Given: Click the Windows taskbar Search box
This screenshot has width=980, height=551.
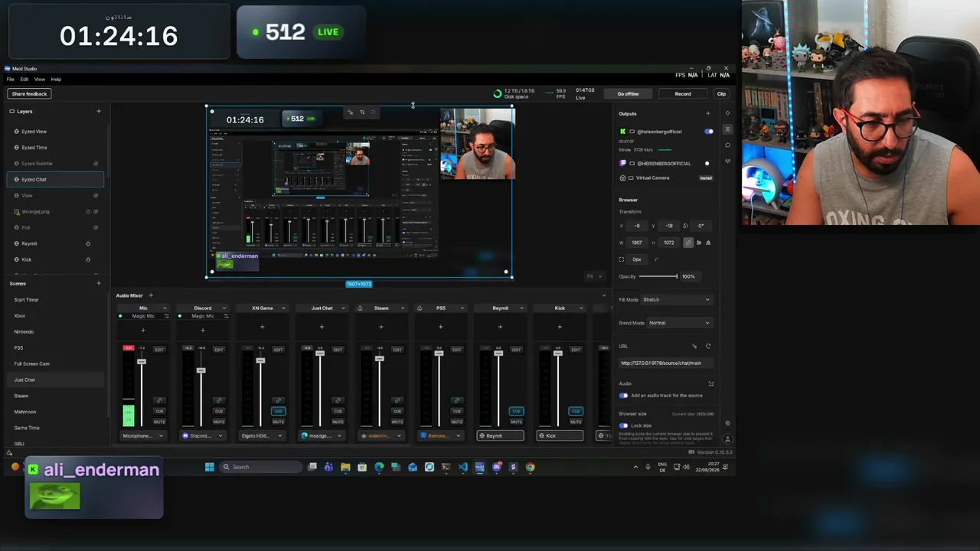Looking at the screenshot, I should (x=260, y=467).
